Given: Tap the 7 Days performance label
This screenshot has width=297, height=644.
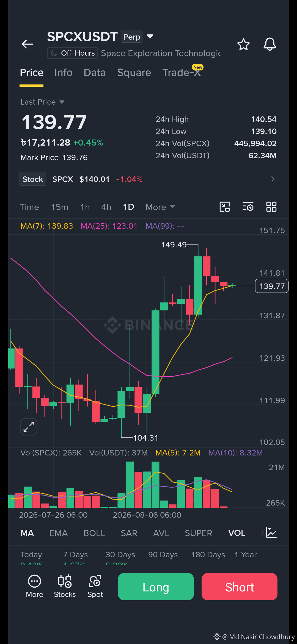Looking at the screenshot, I should [75, 555].
